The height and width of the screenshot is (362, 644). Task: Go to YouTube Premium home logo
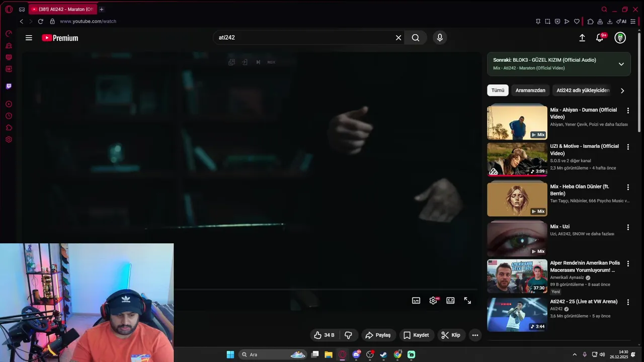pyautogui.click(x=60, y=38)
